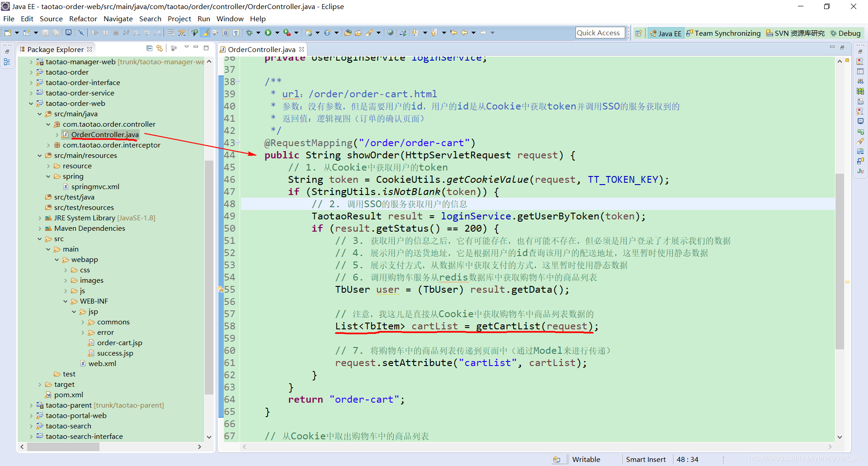This screenshot has height=466, width=868.
Task: Launch the Debug bug icon
Action: click(x=249, y=33)
